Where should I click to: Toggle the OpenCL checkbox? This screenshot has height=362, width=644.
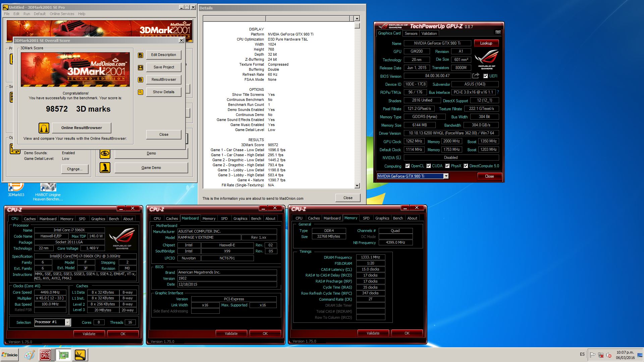pos(407,166)
